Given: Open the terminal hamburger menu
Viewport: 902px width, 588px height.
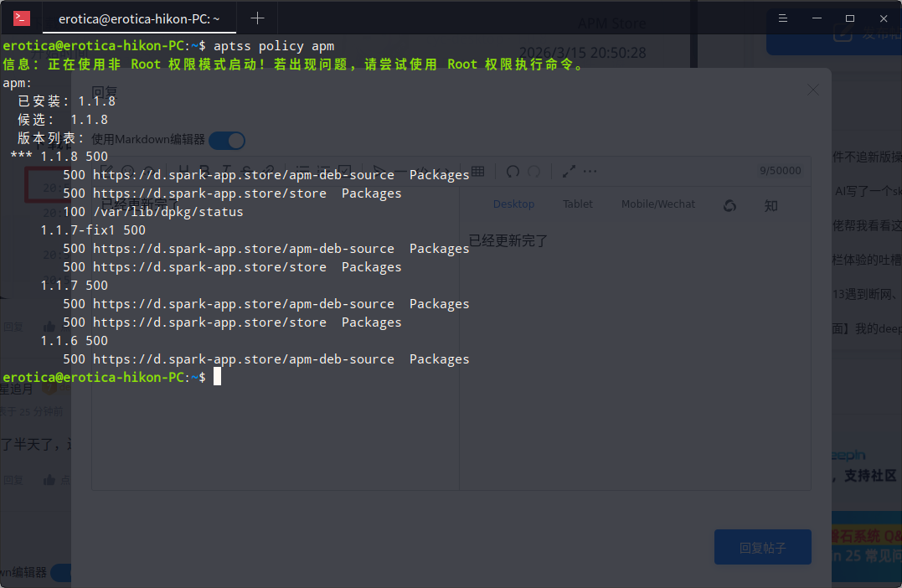Looking at the screenshot, I should click(782, 18).
